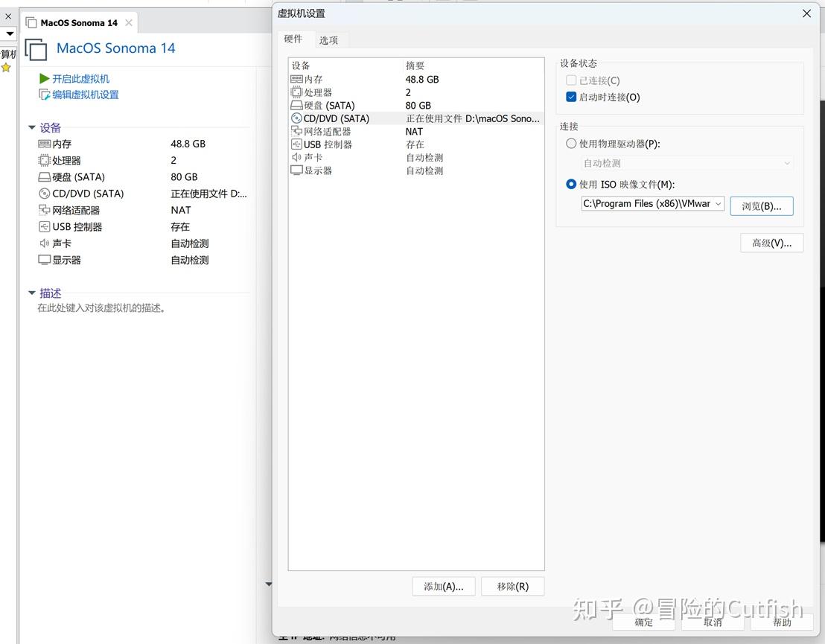Close the library sidebar panel with X
This screenshot has width=825, height=644.
[8, 16]
